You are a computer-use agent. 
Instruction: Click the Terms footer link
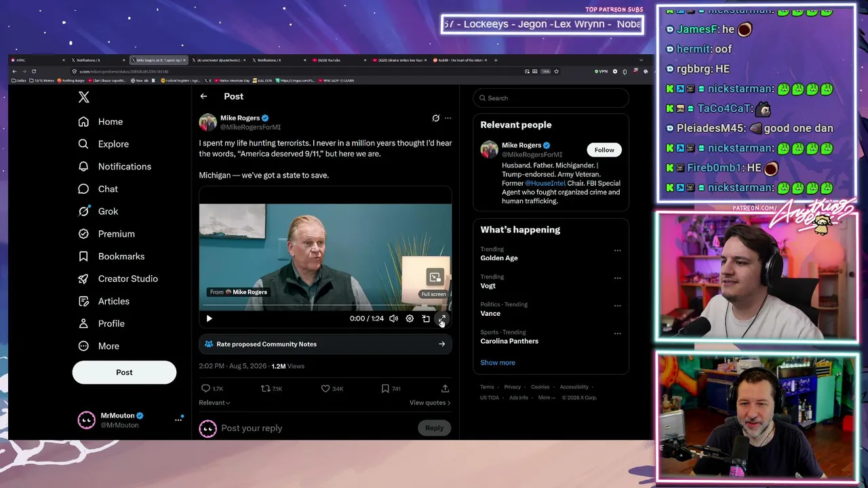(487, 387)
